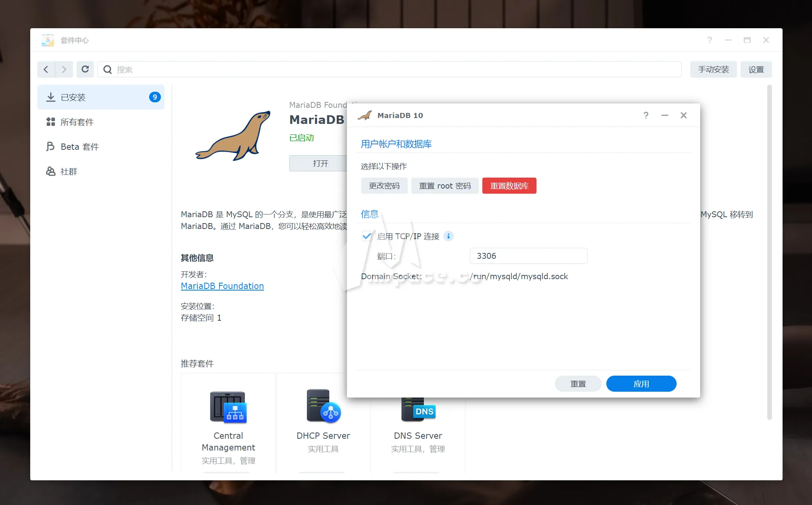812x505 pixels.
Task: Click the Package Center vertical scrollbar
Action: tap(769, 253)
